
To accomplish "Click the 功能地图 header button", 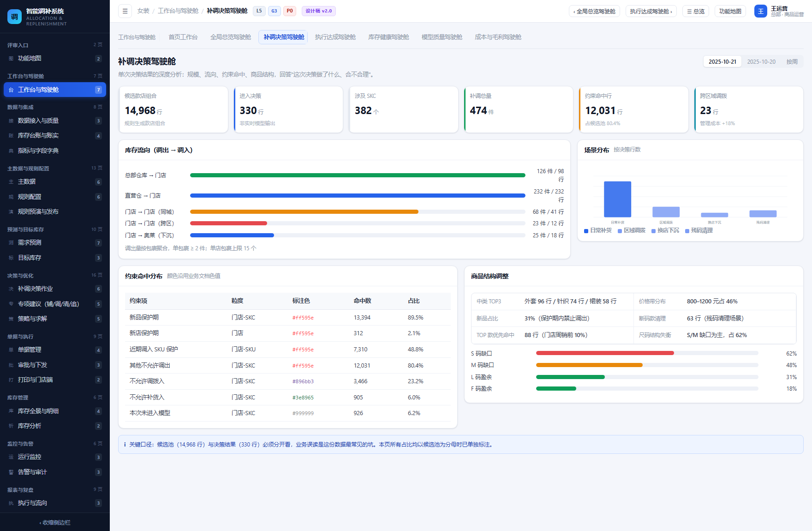I will point(730,11).
